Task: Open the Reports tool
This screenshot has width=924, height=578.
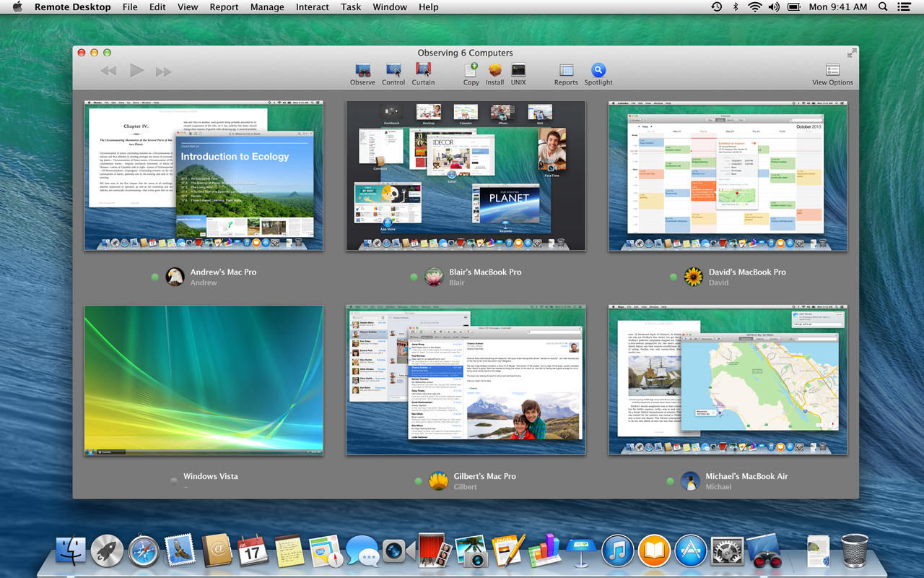Action: (x=566, y=71)
